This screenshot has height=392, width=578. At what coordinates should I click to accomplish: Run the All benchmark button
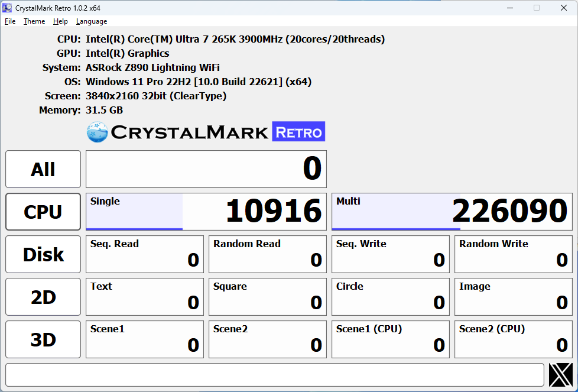[43, 169]
